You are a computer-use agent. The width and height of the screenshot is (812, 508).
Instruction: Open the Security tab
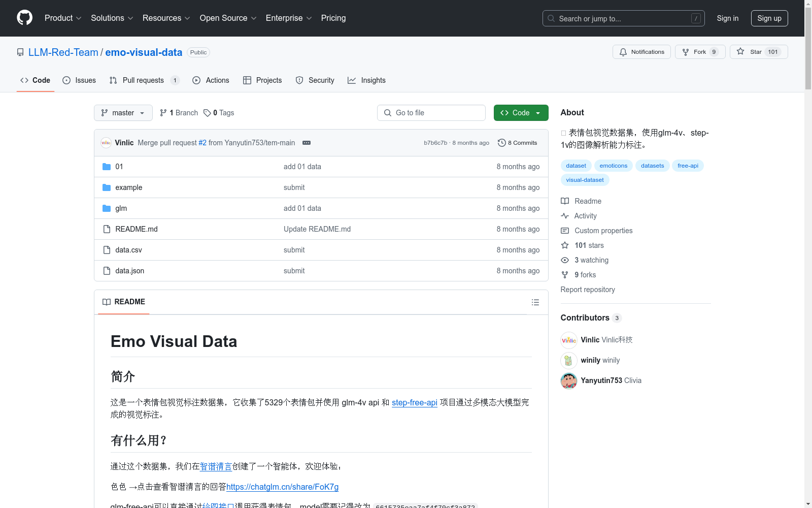point(315,80)
